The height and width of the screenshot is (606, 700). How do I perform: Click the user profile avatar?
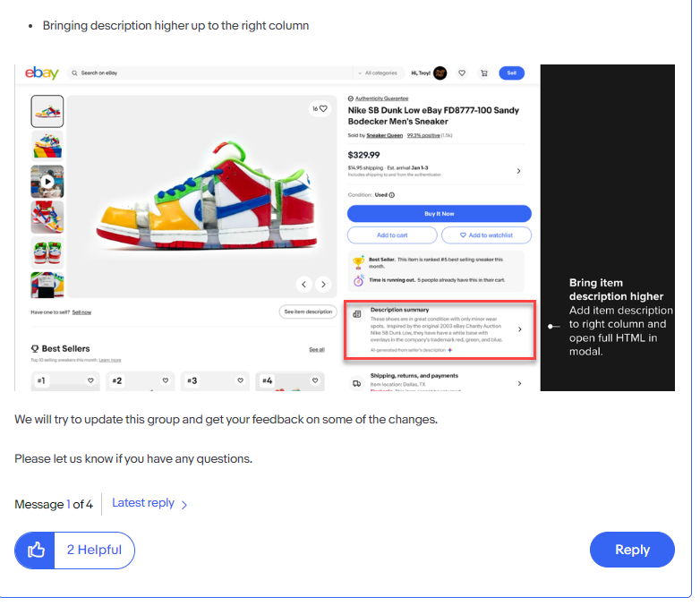tap(440, 73)
